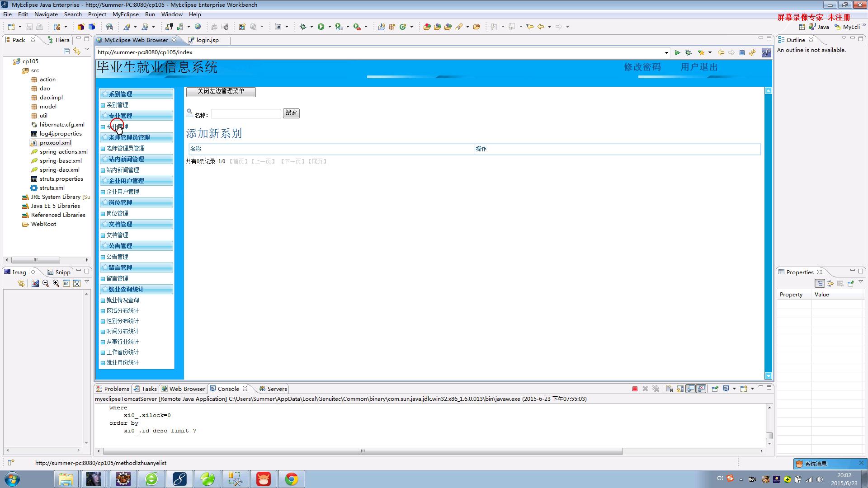Click Show Categories icon in Properties panel
Image resolution: width=868 pixels, height=488 pixels.
coord(820,283)
